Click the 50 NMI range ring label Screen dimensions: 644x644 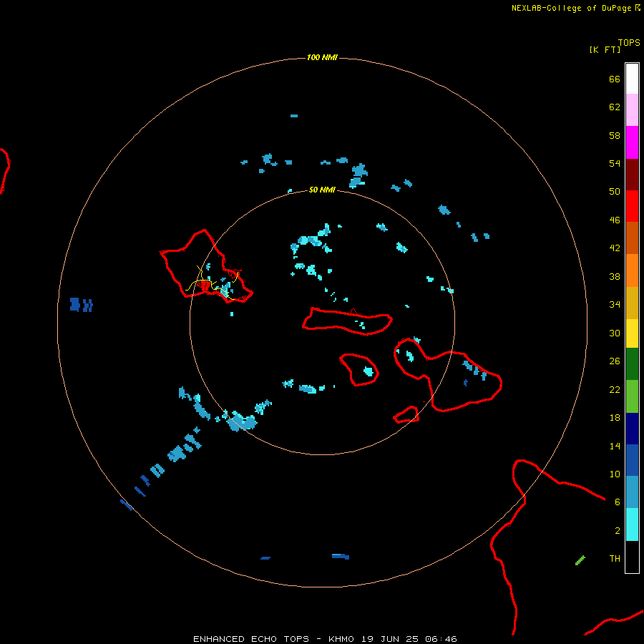click(322, 190)
